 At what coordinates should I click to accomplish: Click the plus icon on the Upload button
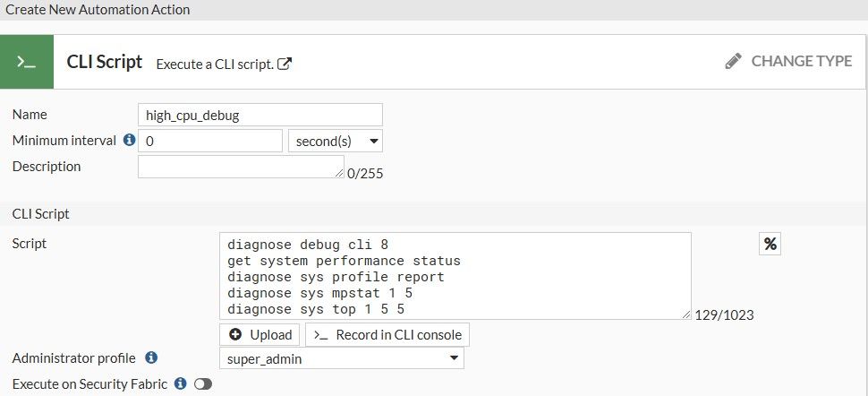click(235, 335)
